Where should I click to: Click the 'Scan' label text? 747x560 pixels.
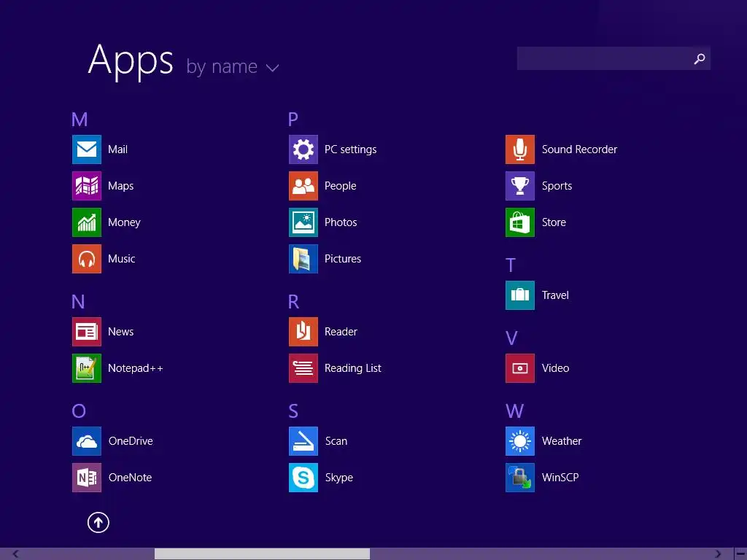pos(336,441)
